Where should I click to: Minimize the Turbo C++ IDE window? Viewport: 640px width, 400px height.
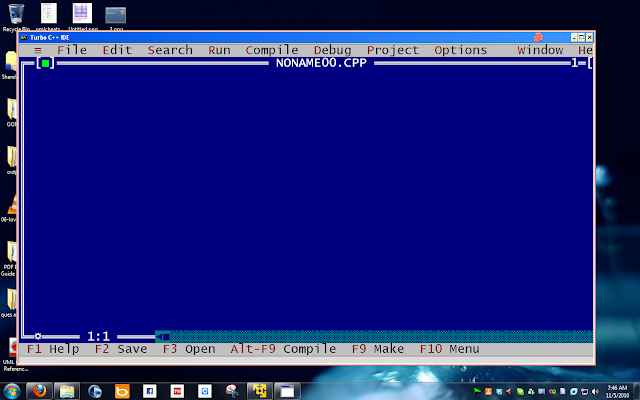(x=574, y=38)
